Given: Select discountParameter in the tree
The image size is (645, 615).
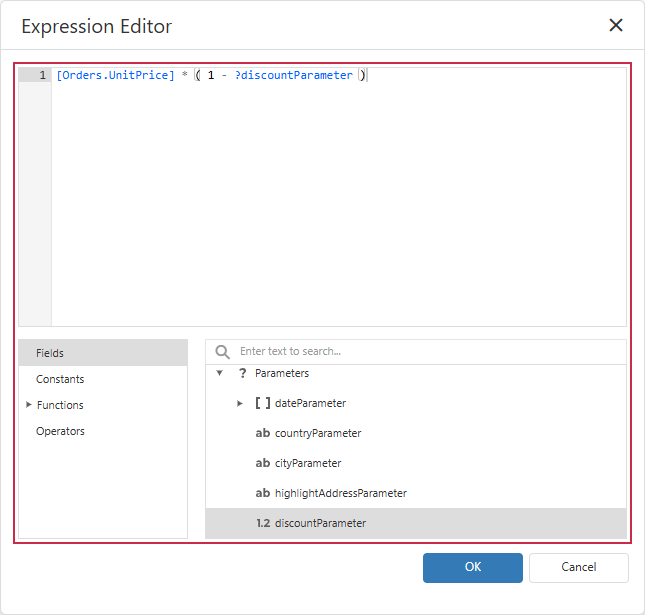Looking at the screenshot, I should [x=416, y=523].
